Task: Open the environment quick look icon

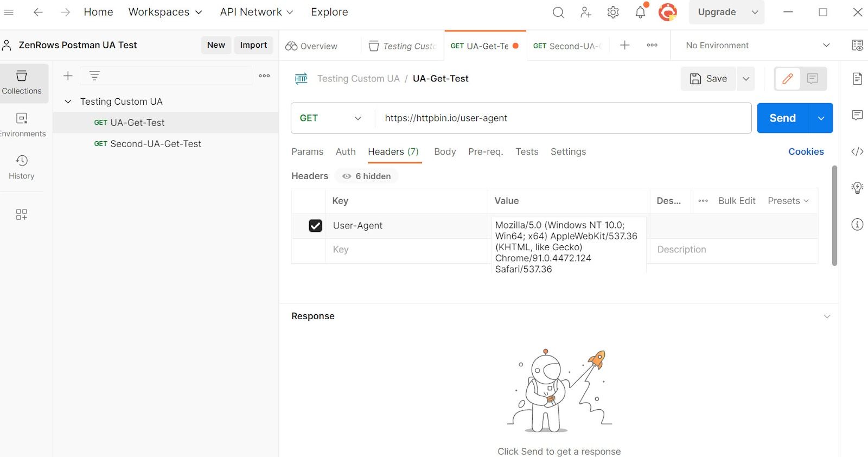Action: tap(857, 46)
